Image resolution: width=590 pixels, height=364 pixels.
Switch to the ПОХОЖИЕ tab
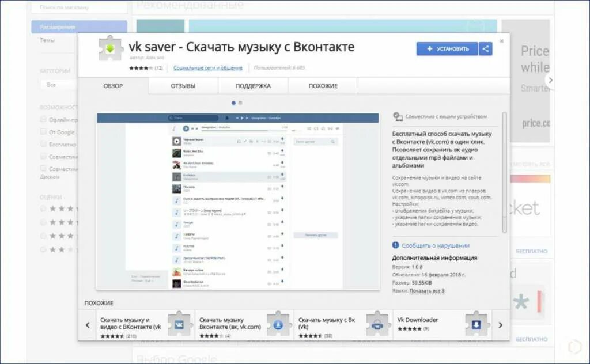(323, 86)
